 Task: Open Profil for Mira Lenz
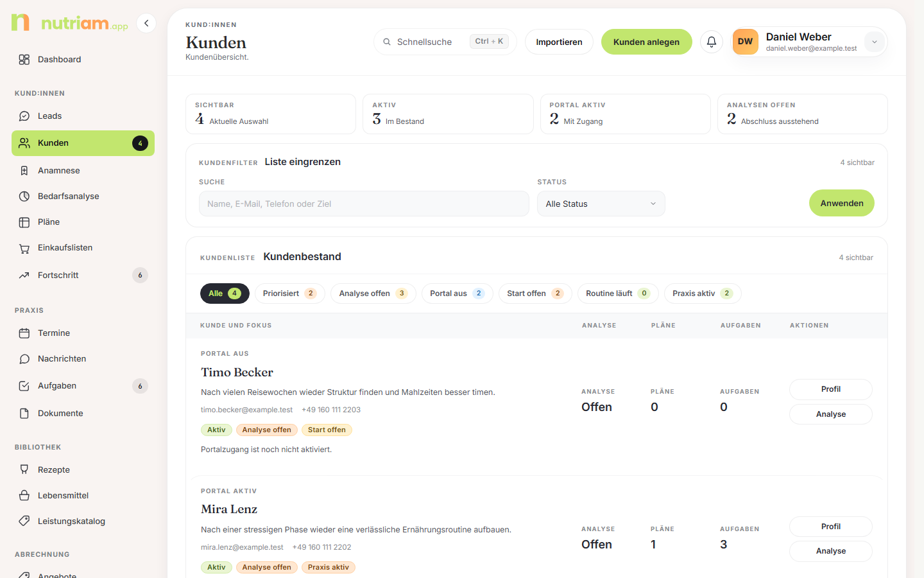click(831, 527)
